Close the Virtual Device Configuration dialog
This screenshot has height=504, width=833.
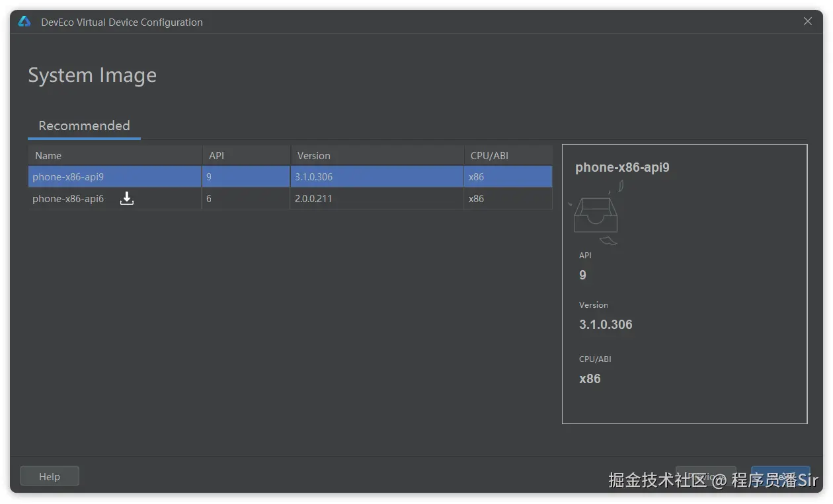click(x=808, y=21)
